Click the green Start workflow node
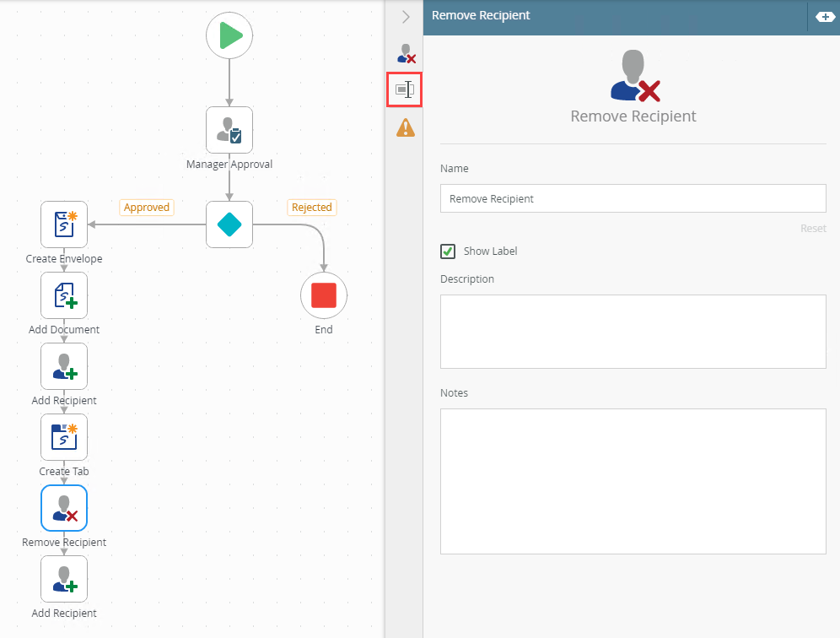 point(229,35)
